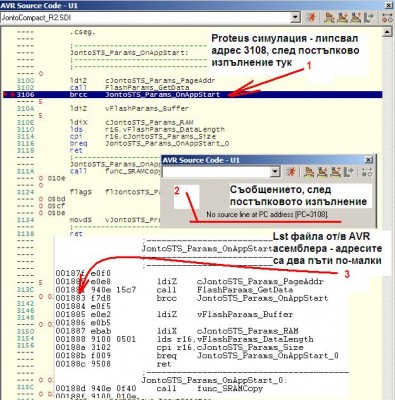Click the .cseg. directive line
395x400 pixels.
83,32
